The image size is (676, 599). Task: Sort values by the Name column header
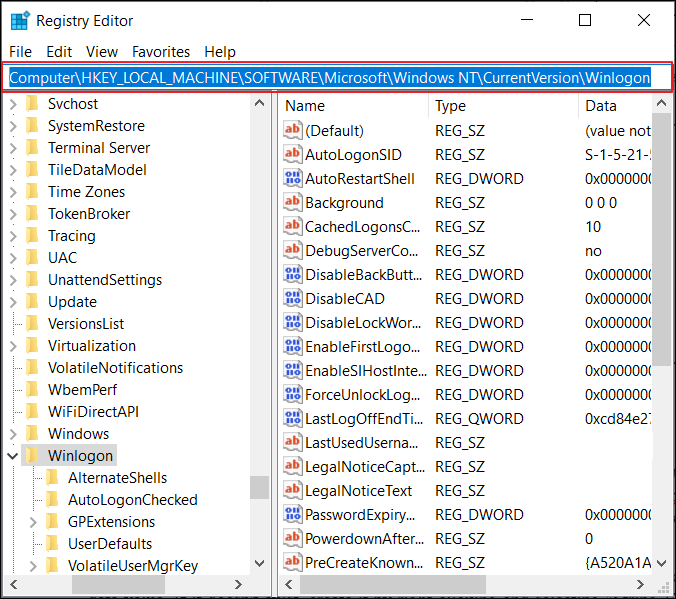pos(354,106)
